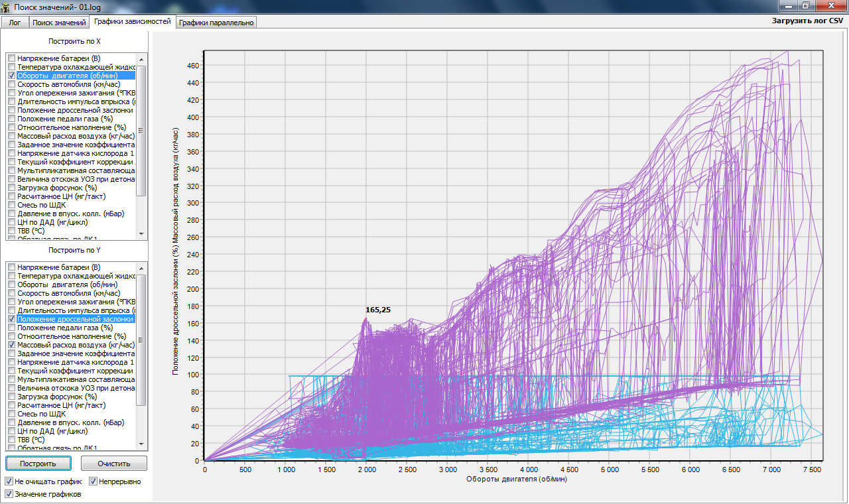Click the Y list scrollbar thumb

click(141, 340)
